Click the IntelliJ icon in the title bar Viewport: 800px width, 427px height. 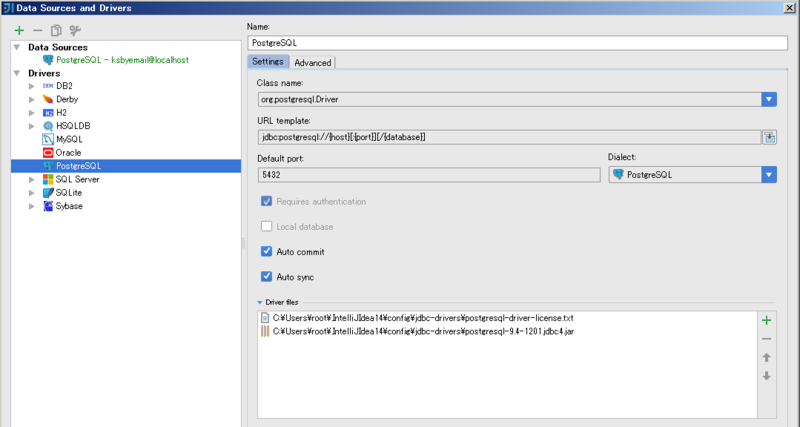[8, 8]
